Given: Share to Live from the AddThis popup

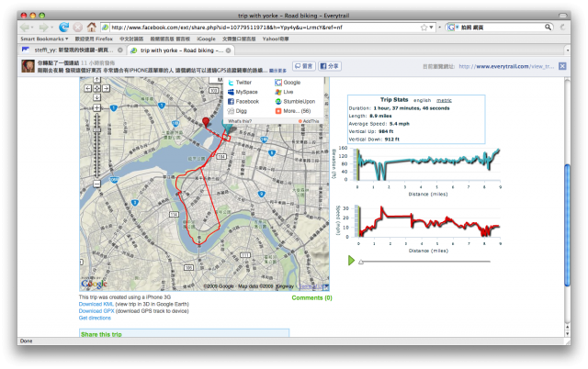Looking at the screenshot, I should 284,92.
